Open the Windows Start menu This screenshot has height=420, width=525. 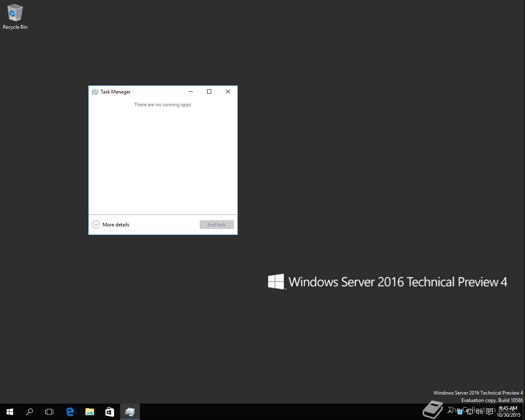click(x=10, y=412)
